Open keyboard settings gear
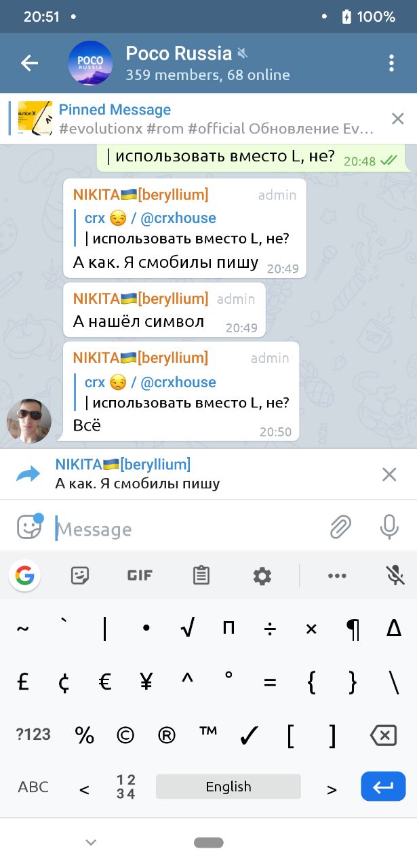This screenshot has height=868, width=417. 262,576
